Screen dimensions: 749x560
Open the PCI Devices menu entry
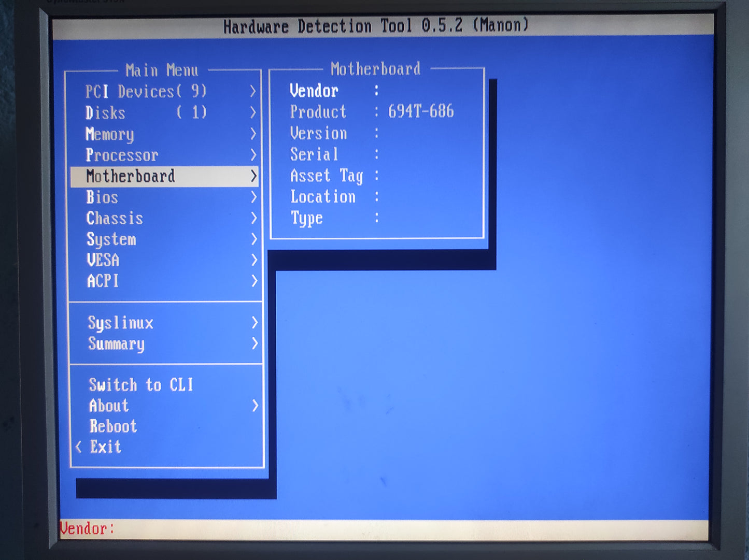[x=146, y=92]
